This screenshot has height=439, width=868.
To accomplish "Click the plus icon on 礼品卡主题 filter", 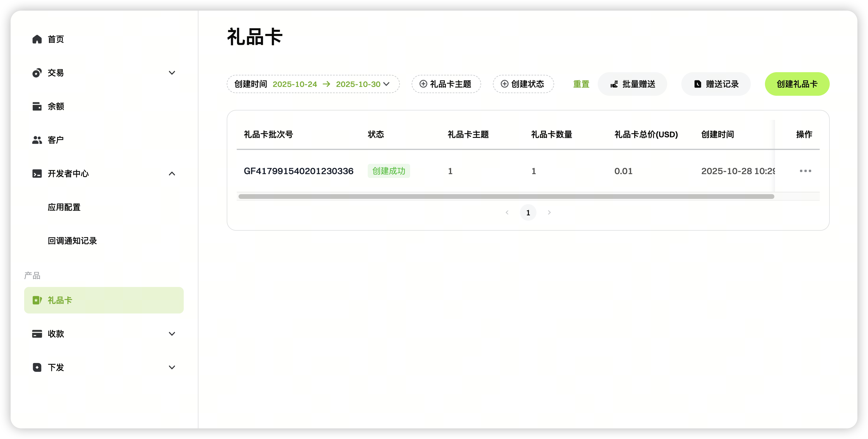I will (423, 84).
